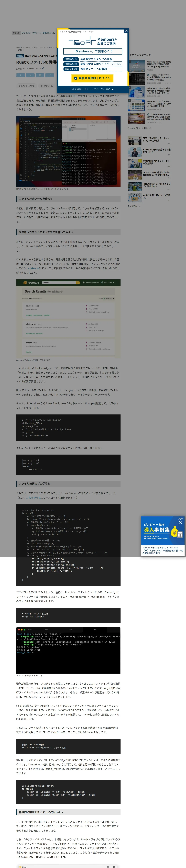Open the cargo run terminal screenshot
The height and width of the screenshot is (868, 186).
point(68,650)
